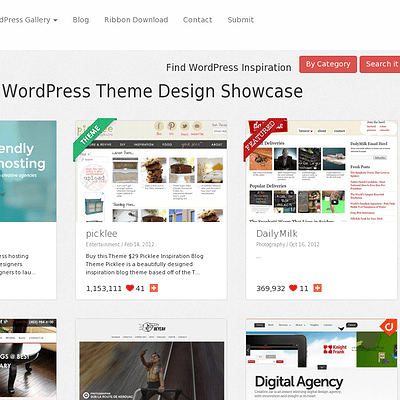Click the heart icon on picklee card

click(x=130, y=288)
